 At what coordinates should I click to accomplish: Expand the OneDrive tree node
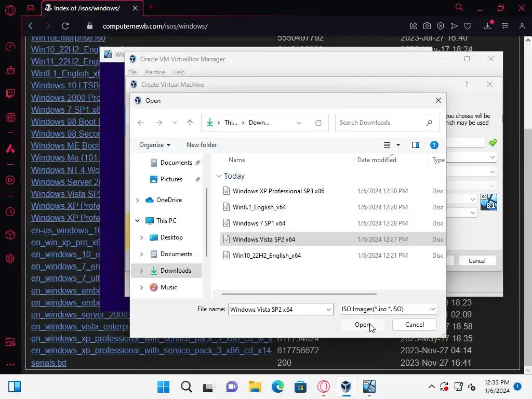(x=137, y=200)
